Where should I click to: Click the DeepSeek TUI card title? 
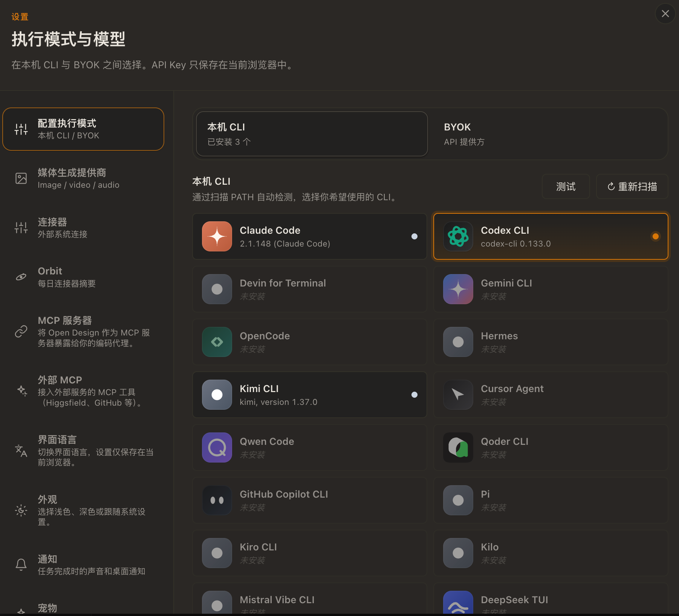coord(515,600)
